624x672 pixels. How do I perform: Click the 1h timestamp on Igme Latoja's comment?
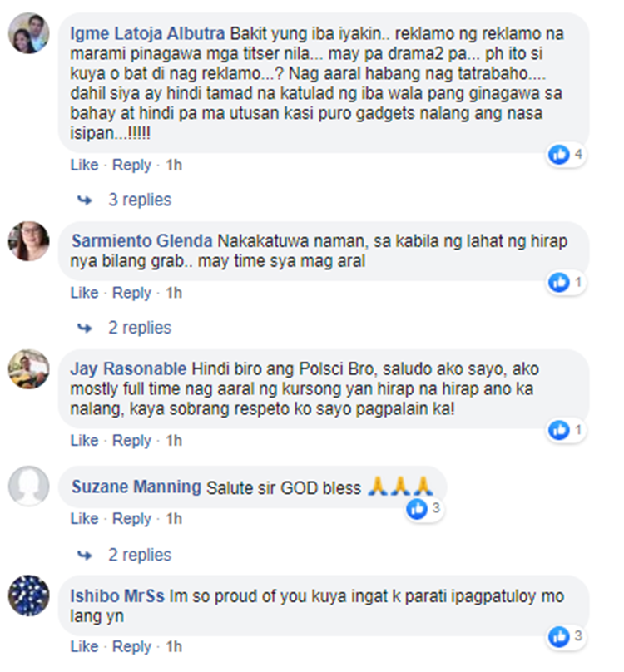pyautogui.click(x=174, y=165)
